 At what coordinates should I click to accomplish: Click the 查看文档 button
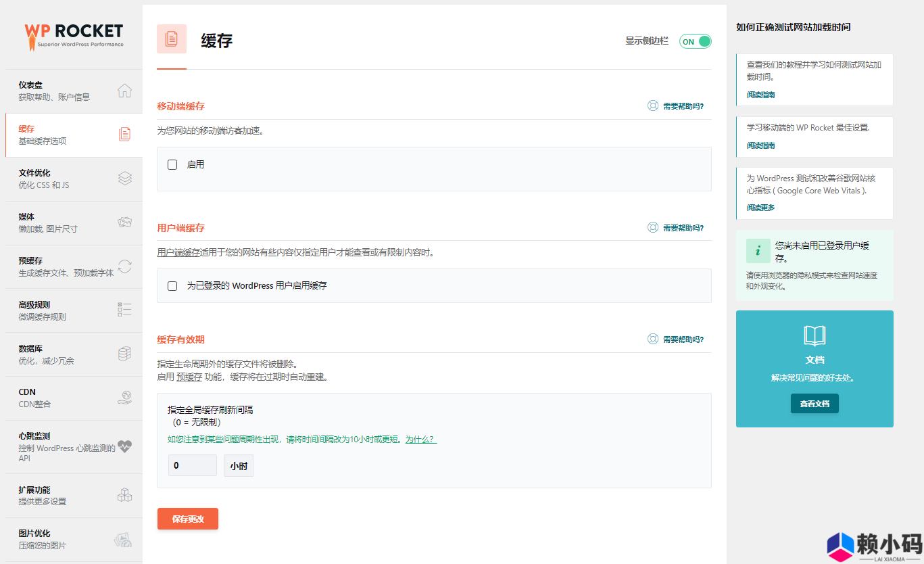[x=814, y=404]
